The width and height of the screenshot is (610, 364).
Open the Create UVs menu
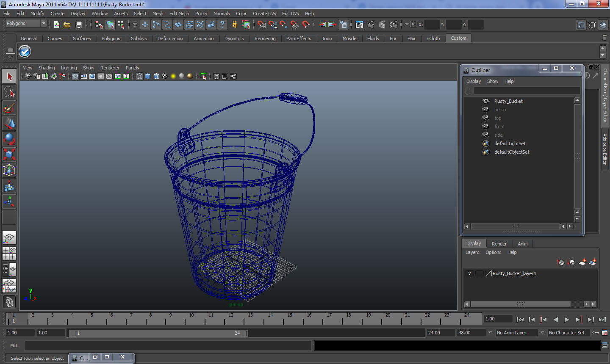(x=264, y=14)
